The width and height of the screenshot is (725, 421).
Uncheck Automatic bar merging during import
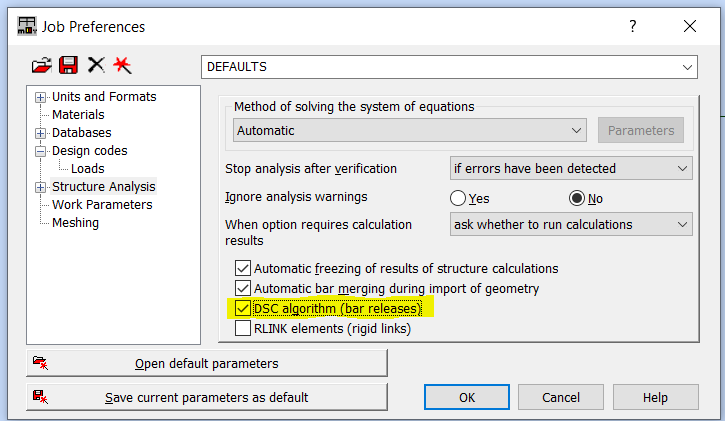tap(242, 288)
